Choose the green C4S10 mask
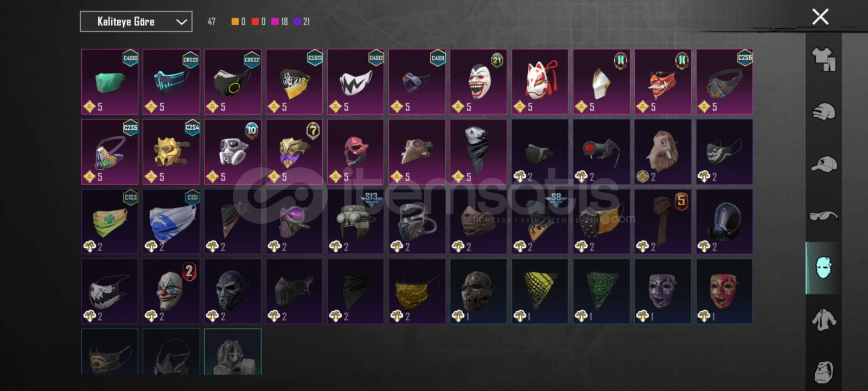The height and width of the screenshot is (391, 868). pyautogui.click(x=110, y=81)
